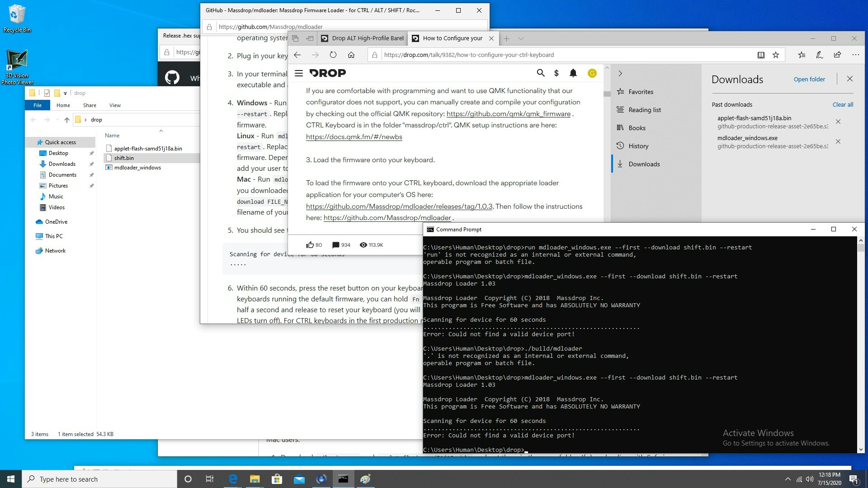Click the thumbs-up like icon on post
Screen dimensions: 868x488
(310, 245)
